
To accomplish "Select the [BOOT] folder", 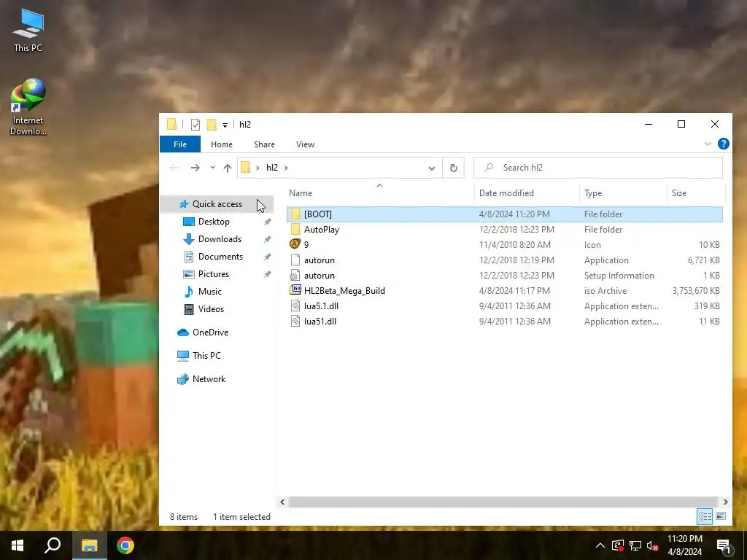I will pos(505,214).
